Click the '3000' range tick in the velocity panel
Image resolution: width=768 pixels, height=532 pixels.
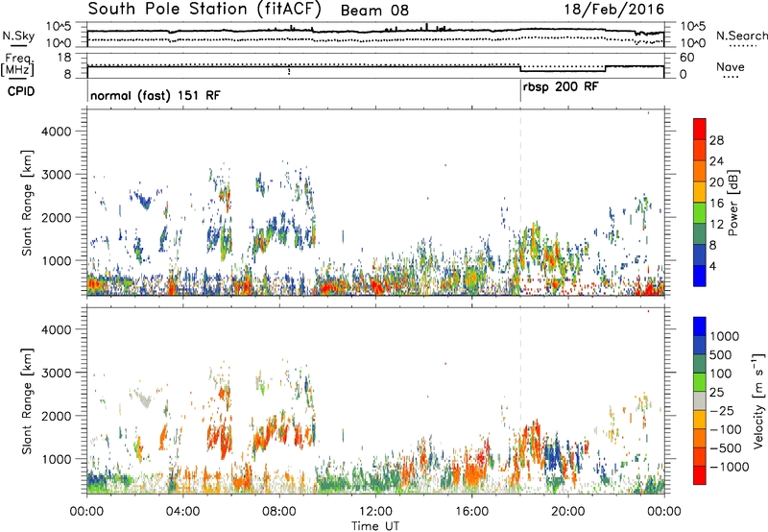[56, 373]
